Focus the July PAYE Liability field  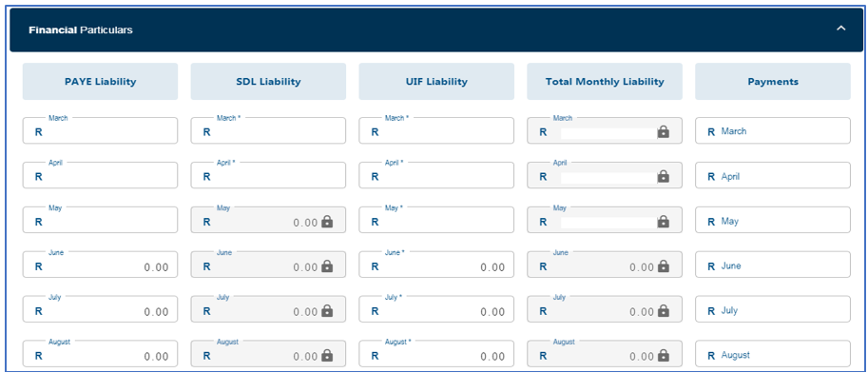[x=100, y=309]
